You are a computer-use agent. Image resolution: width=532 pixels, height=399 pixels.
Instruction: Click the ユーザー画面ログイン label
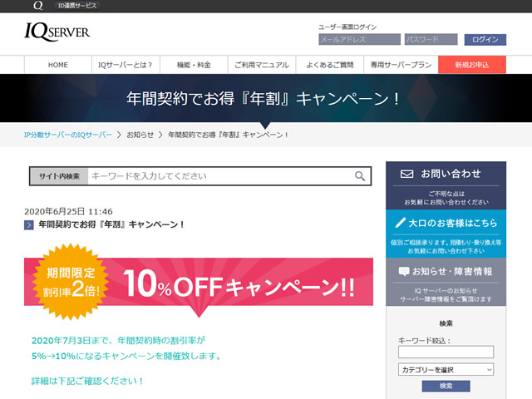click(x=347, y=27)
